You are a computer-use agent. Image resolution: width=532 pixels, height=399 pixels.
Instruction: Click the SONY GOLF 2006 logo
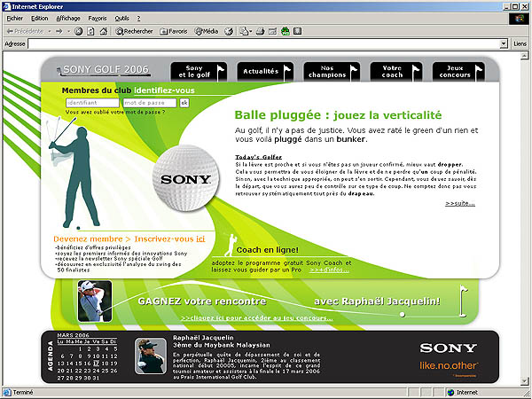[x=104, y=70]
